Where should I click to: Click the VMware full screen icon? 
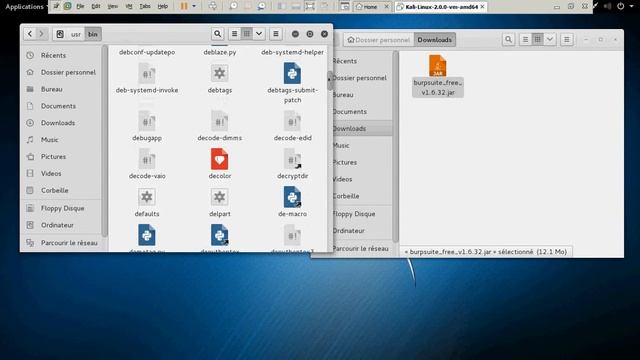[310, 6]
